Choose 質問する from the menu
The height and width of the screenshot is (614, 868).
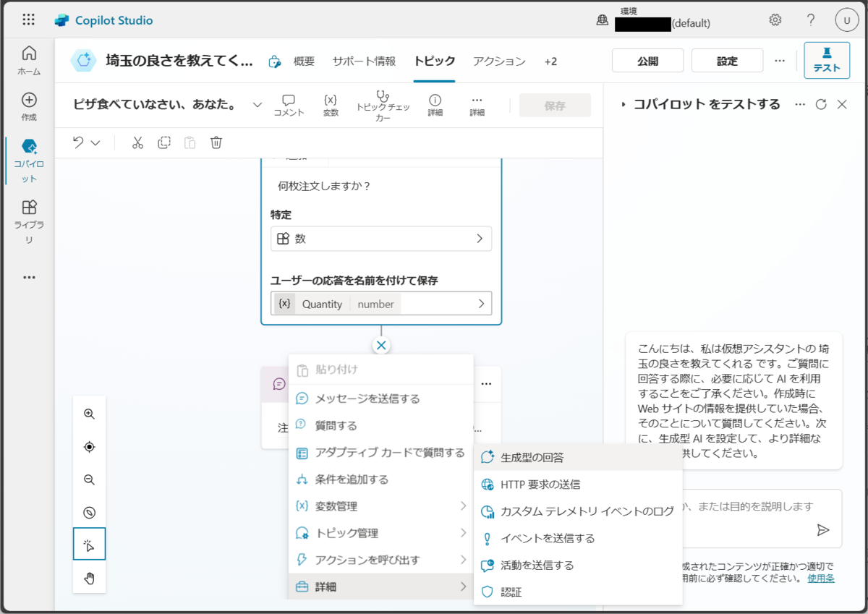point(381,426)
